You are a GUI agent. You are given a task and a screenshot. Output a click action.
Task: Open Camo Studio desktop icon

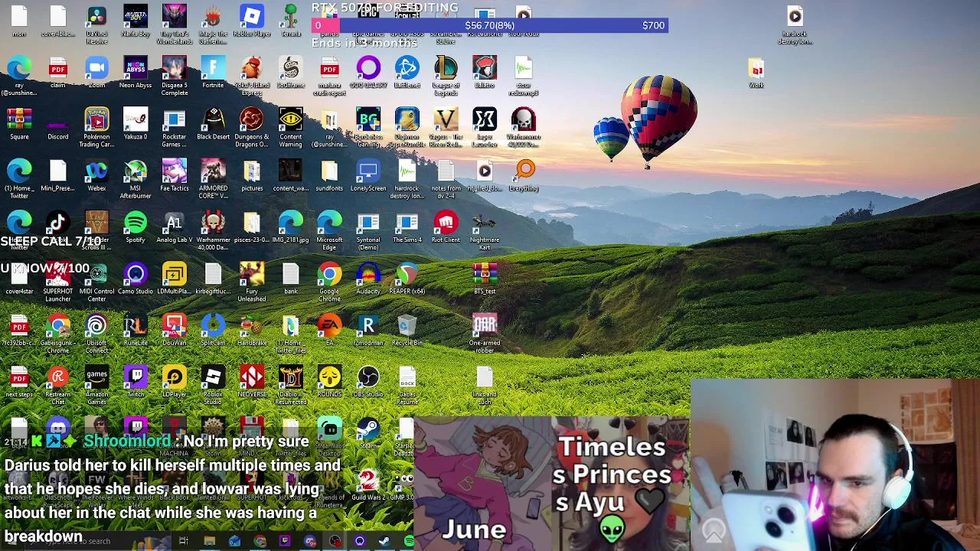tap(136, 275)
